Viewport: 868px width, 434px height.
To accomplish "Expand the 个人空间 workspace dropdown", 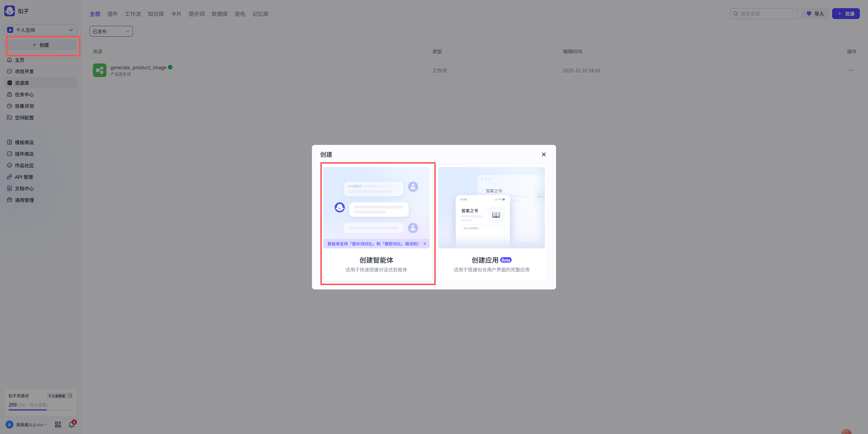I will coord(41,30).
